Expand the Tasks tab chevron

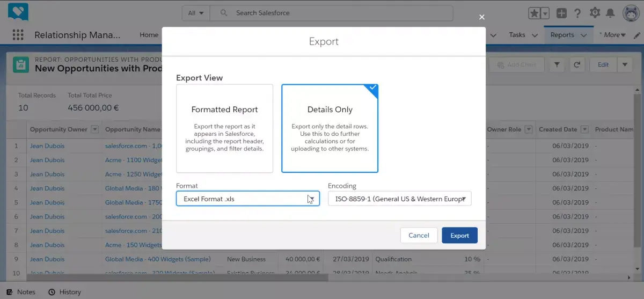tap(535, 35)
